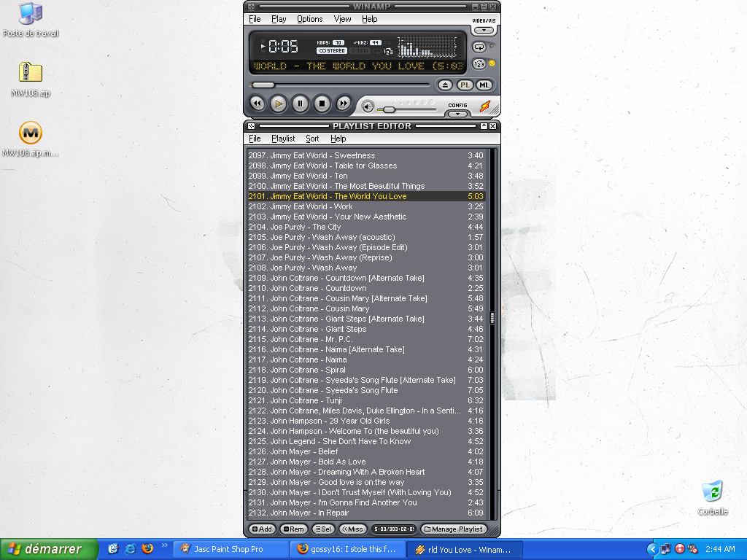Screen dimensions: 747x560
Task: Click the volume slider handle
Action: pyautogui.click(x=389, y=109)
